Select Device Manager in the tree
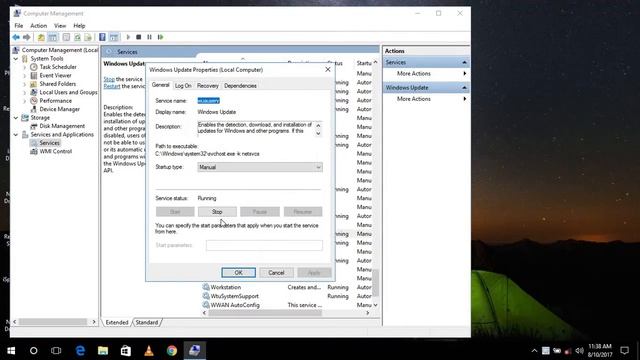The image size is (640, 360). click(60, 109)
